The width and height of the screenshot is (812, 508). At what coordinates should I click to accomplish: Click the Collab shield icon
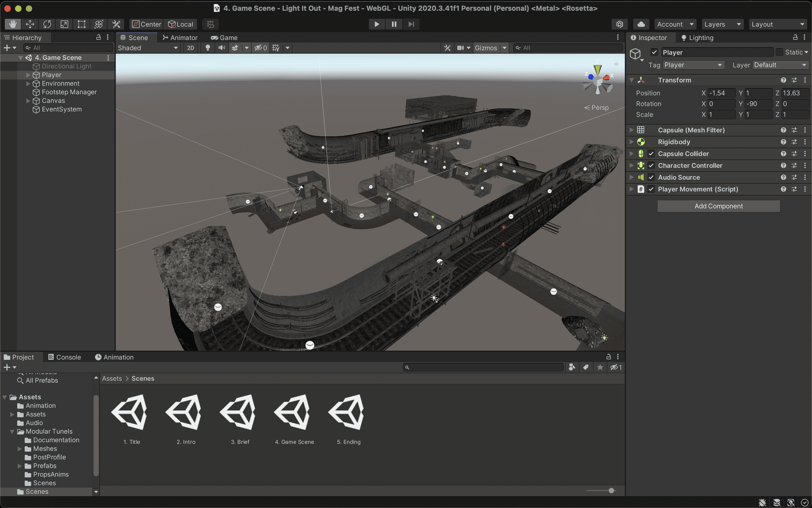(x=619, y=24)
